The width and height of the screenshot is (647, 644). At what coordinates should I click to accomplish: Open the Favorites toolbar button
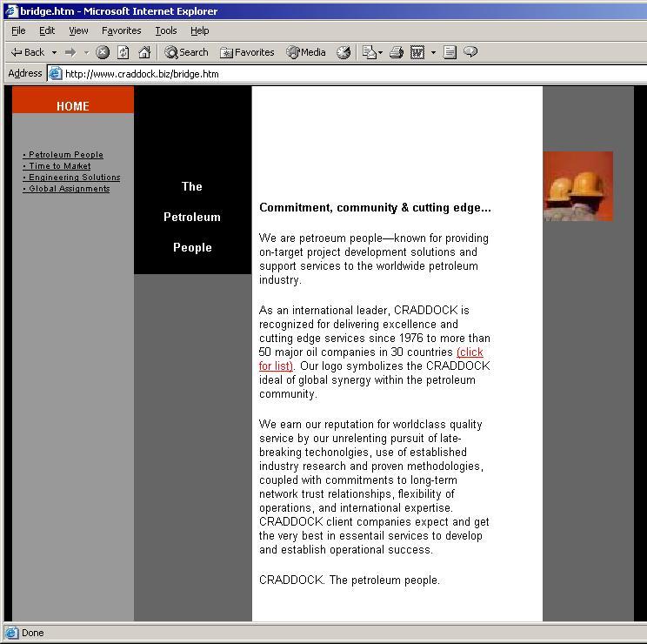click(247, 52)
